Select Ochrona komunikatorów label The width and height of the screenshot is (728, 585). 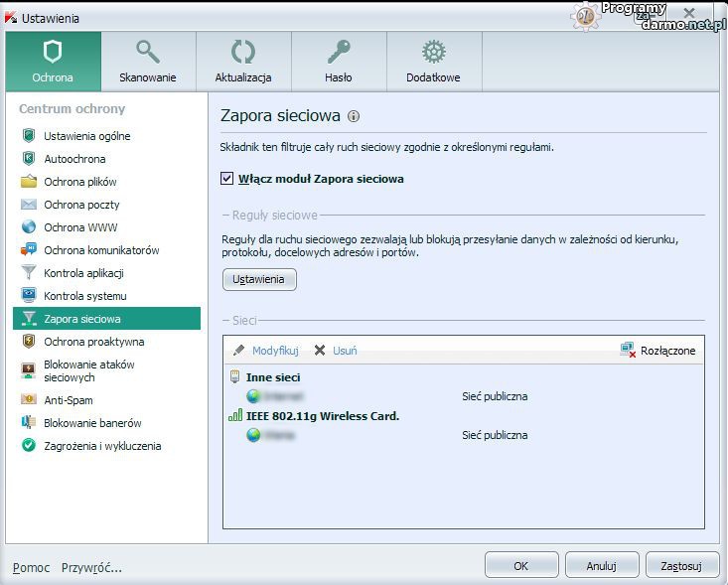pyautogui.click(x=101, y=250)
